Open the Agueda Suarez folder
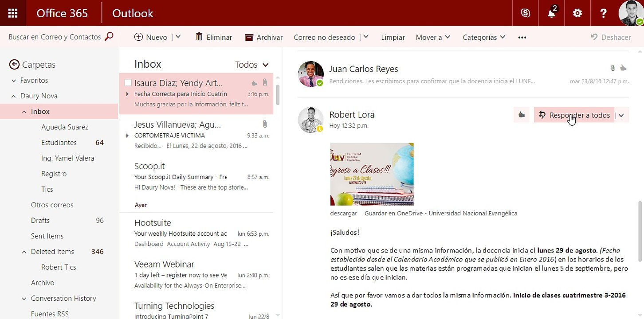 pyautogui.click(x=65, y=127)
